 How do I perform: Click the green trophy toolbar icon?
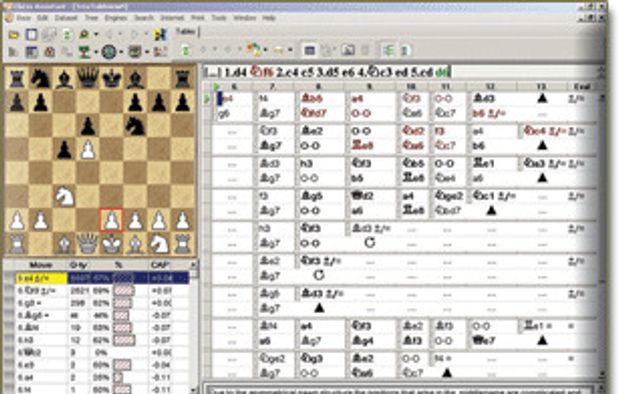[x=85, y=52]
